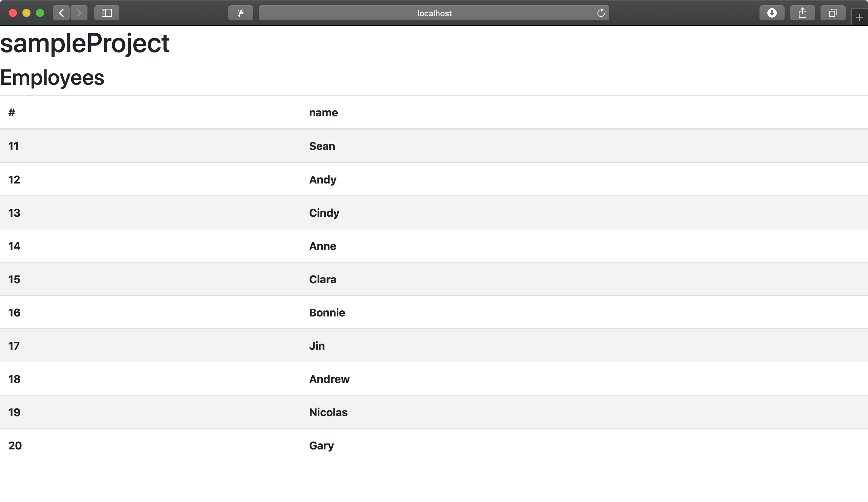The height and width of the screenshot is (502, 868).
Task: Click the employee name Andrew
Action: (x=329, y=379)
